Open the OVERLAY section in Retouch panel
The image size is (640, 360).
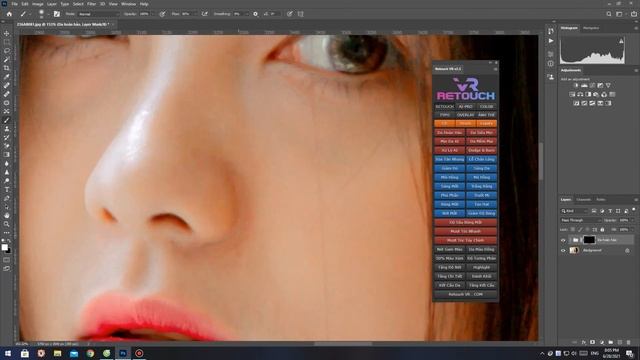coord(465,115)
